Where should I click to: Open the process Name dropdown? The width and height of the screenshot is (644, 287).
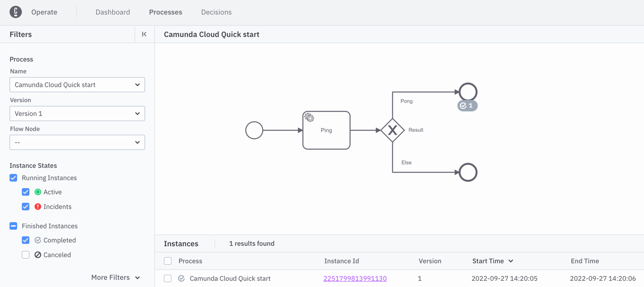coord(77,85)
